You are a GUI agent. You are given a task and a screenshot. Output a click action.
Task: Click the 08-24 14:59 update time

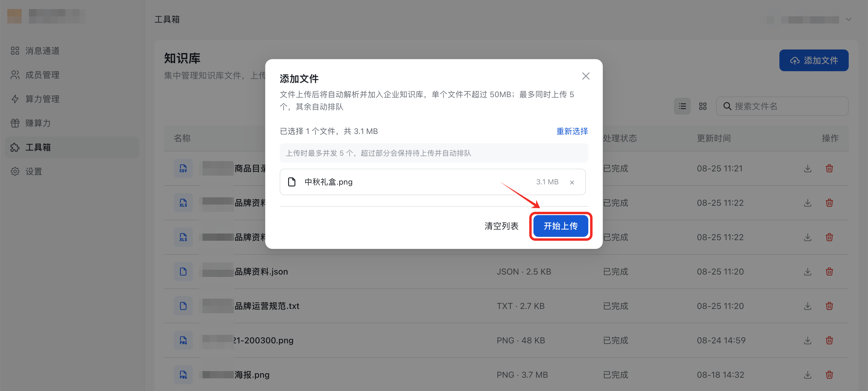[x=721, y=340]
